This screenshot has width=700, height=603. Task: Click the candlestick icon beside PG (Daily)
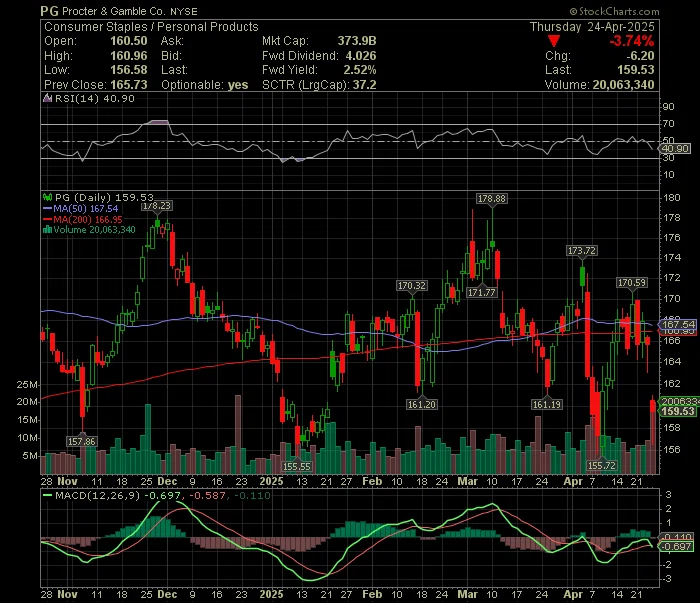point(47,197)
